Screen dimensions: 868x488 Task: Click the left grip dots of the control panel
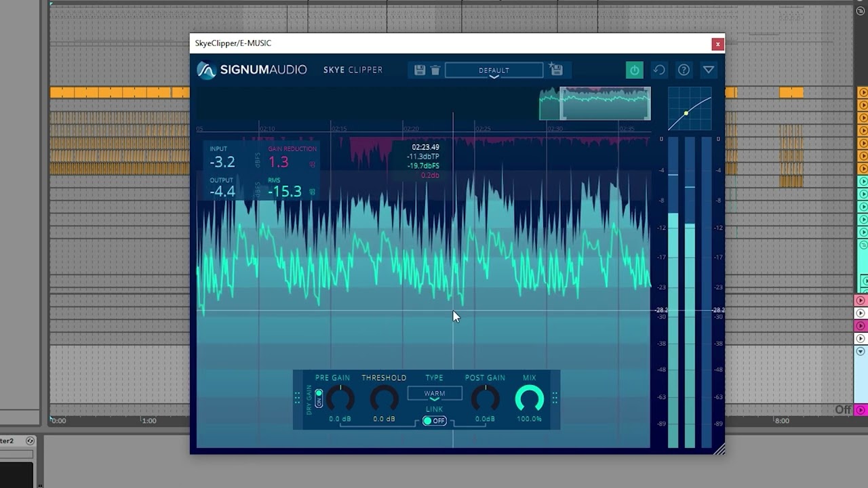(297, 399)
